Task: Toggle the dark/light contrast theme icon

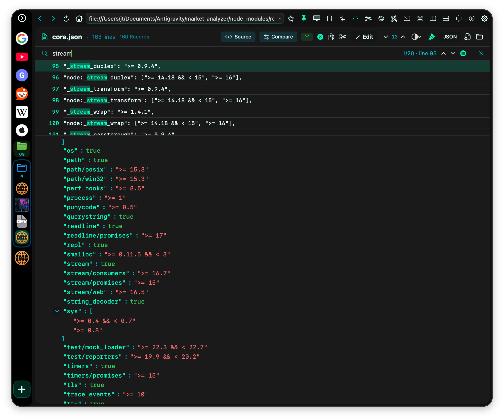Action: (x=415, y=37)
